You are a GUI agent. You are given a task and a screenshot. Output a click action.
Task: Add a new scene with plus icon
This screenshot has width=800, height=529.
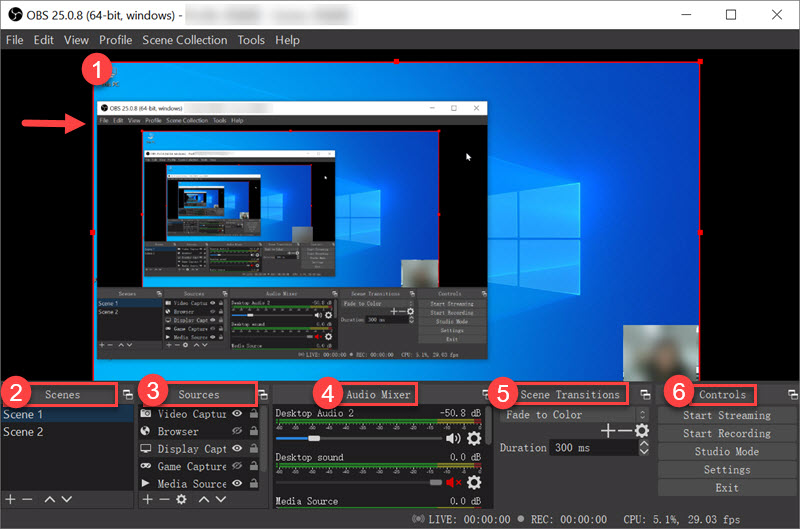point(10,498)
